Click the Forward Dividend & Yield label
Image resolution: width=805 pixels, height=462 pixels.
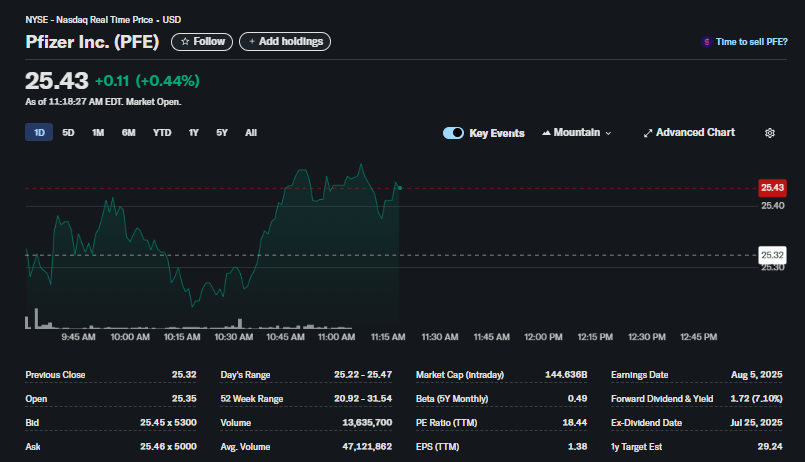[662, 399]
